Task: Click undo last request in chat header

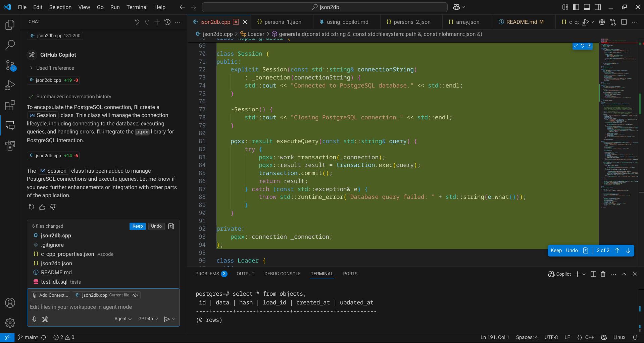Action: (x=137, y=22)
